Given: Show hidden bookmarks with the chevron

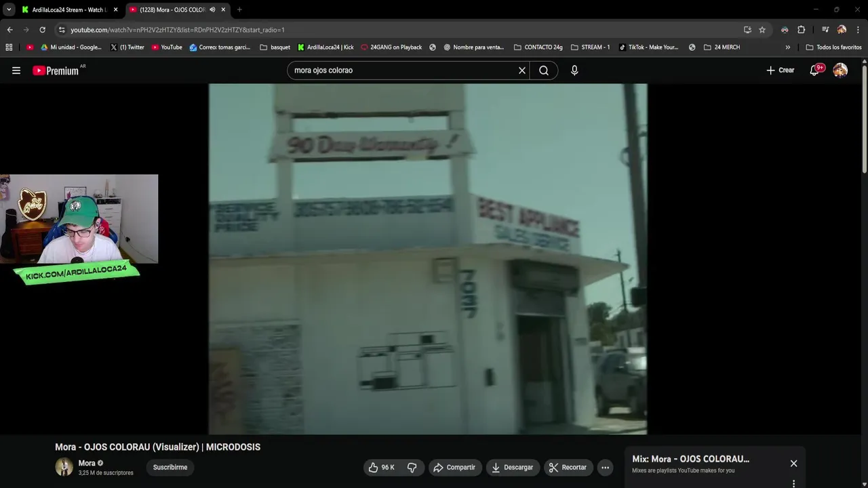Looking at the screenshot, I should pos(787,47).
